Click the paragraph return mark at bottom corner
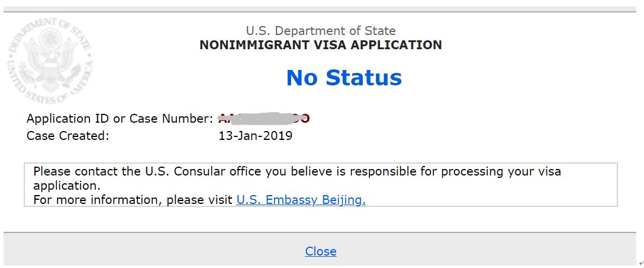Viewport: 644px width, 268px height. 640,262
